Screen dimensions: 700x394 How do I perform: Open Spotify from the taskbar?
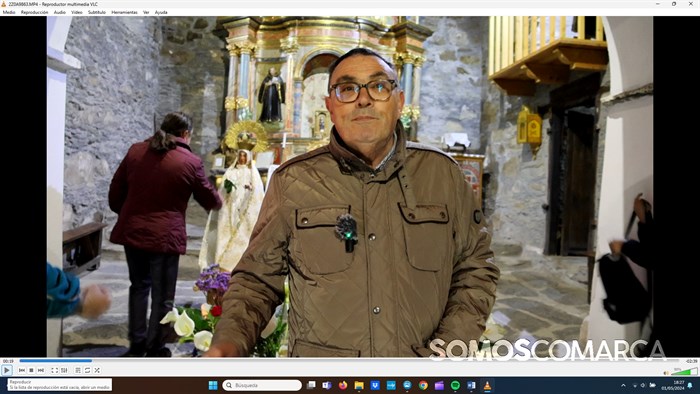pyautogui.click(x=455, y=385)
